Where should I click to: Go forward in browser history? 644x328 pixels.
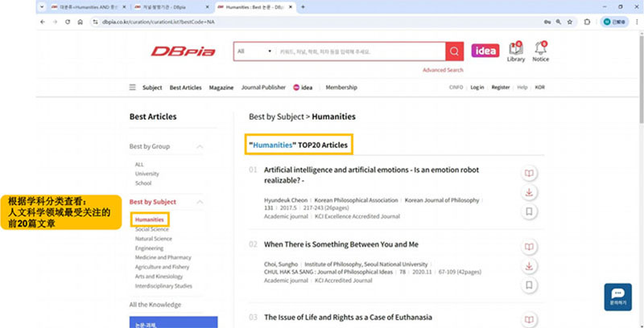[55, 23]
